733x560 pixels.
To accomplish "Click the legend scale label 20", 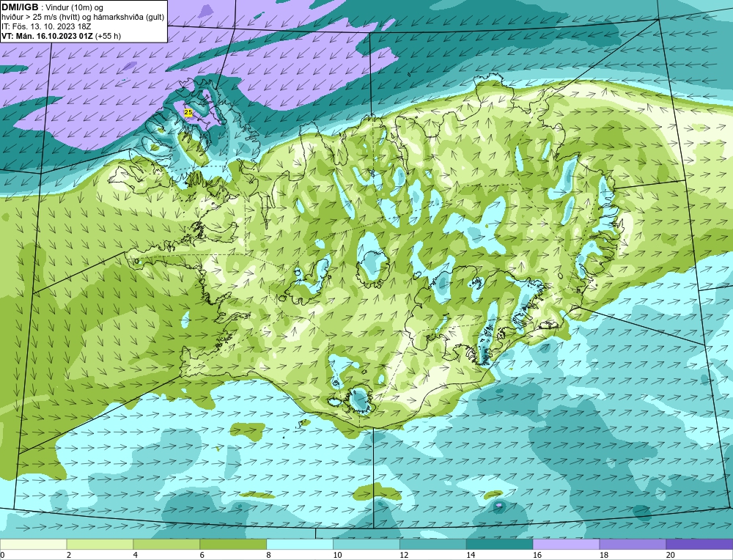I will [x=671, y=555].
